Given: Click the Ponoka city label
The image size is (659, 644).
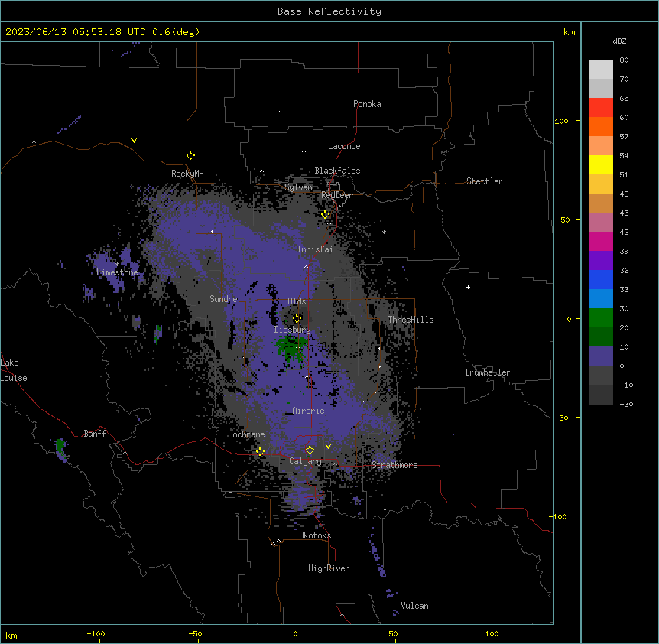Looking at the screenshot, I should (367, 104).
